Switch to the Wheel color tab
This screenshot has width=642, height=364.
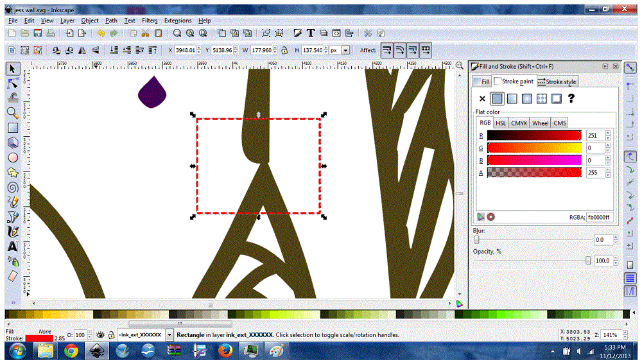pos(540,123)
